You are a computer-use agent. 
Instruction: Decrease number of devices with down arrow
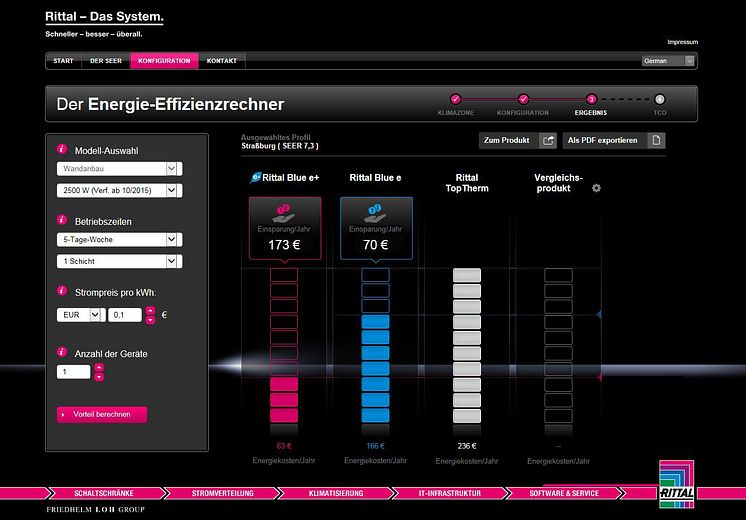(x=99, y=377)
